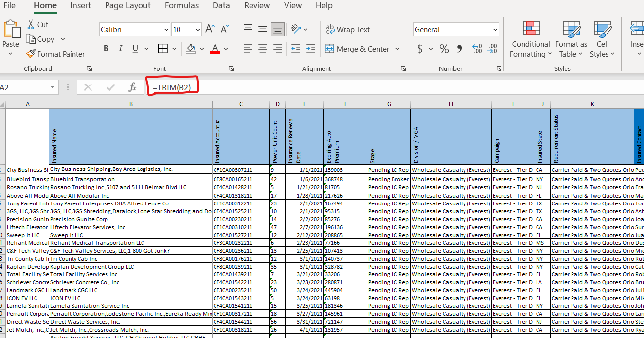Toggle Bold formatting
Viewport: 644px width, 338px height.
[x=106, y=49]
